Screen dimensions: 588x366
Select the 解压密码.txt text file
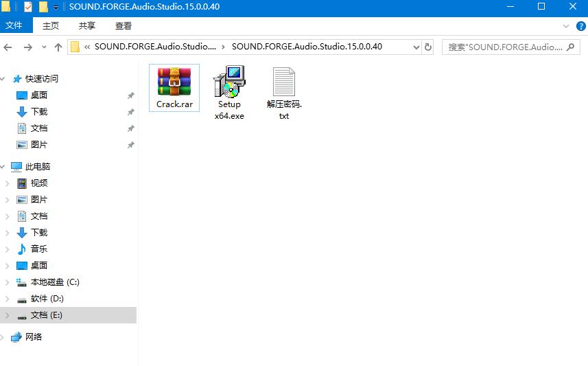click(x=284, y=93)
